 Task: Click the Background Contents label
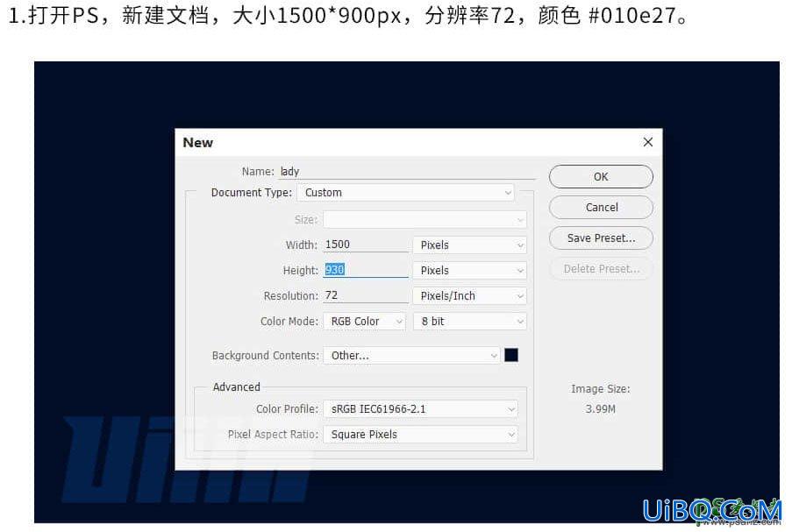pos(266,355)
